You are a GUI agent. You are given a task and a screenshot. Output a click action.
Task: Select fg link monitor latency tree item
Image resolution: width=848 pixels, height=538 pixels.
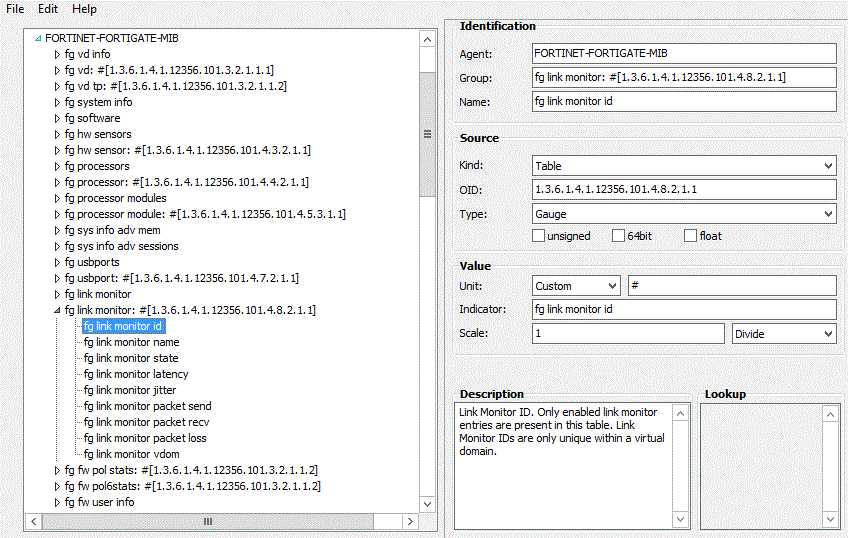coord(136,374)
